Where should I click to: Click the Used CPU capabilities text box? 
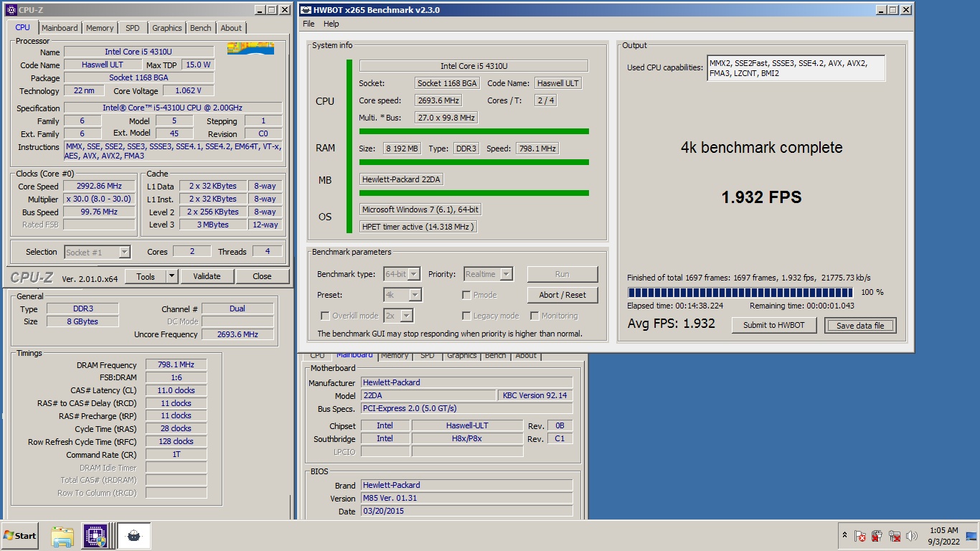point(796,68)
